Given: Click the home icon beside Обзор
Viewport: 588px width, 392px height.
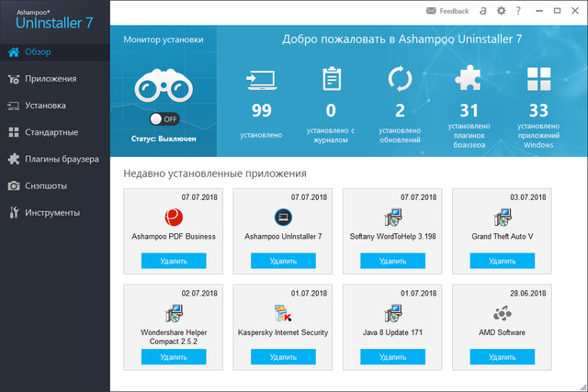Looking at the screenshot, I should (x=14, y=52).
